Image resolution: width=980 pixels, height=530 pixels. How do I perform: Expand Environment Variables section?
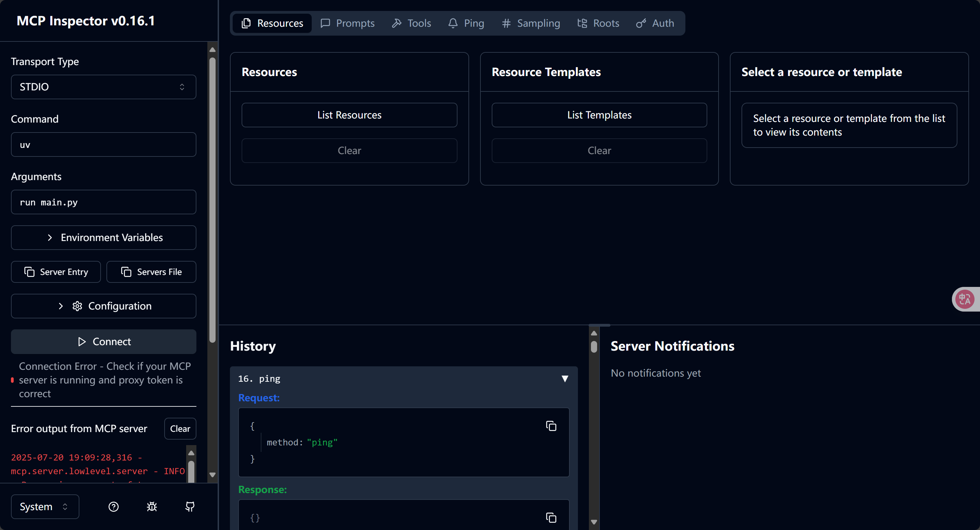103,238
